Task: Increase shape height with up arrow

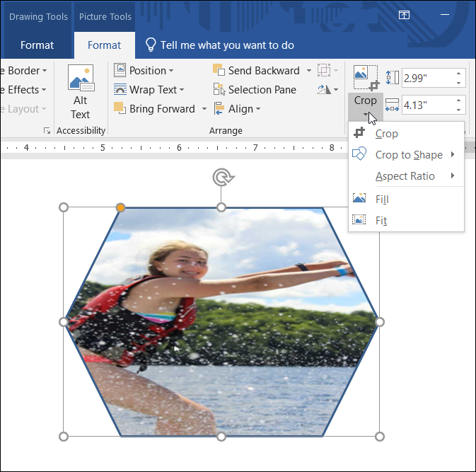Action: pos(459,74)
